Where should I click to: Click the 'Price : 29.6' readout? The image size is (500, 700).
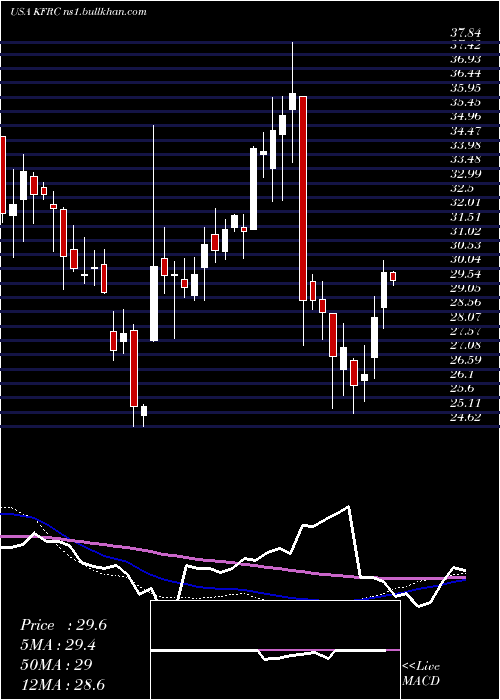[x=63, y=625]
